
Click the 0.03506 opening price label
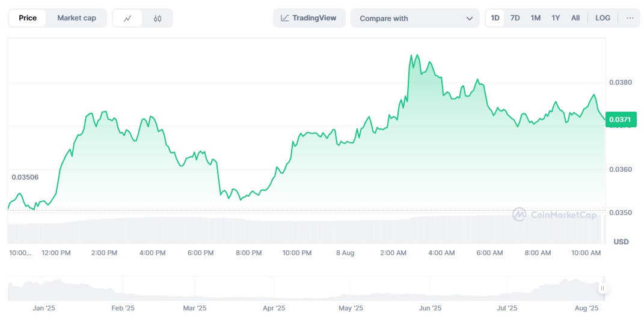(x=25, y=177)
